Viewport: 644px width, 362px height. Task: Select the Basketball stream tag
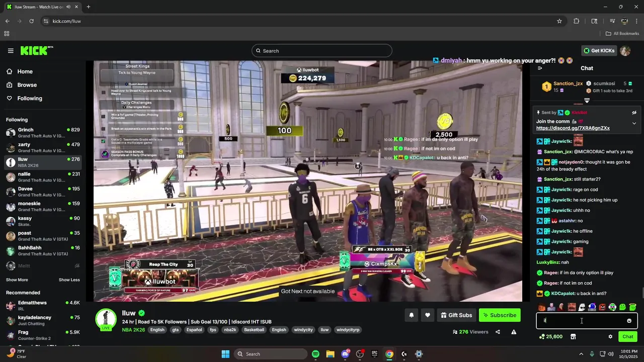point(254,330)
